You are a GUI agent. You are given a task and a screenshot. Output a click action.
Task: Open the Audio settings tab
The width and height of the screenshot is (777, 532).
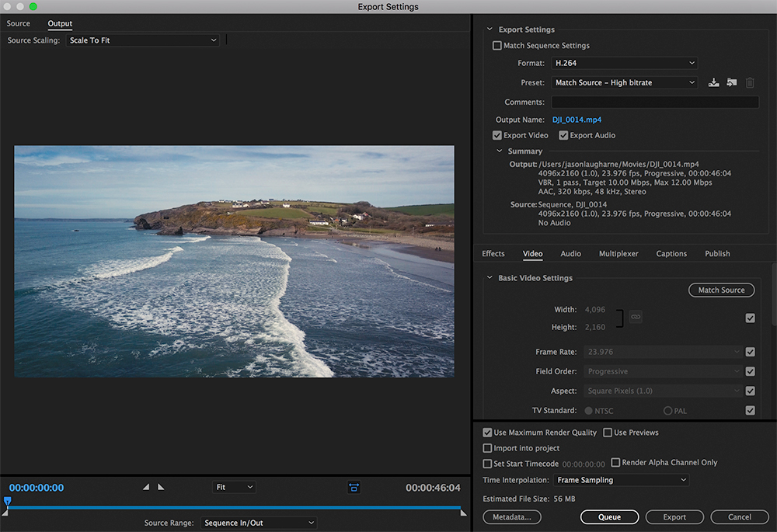[x=570, y=254]
